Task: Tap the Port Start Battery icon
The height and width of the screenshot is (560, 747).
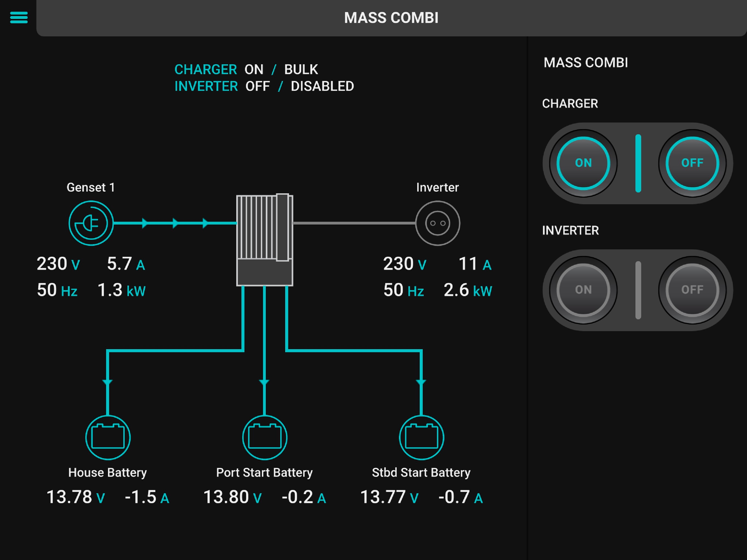Action: 264,437
